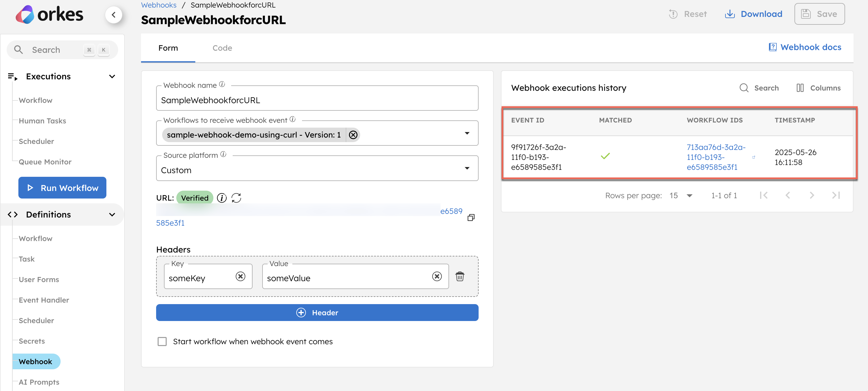Open Secrets in sidebar
868x391 pixels.
click(x=32, y=342)
